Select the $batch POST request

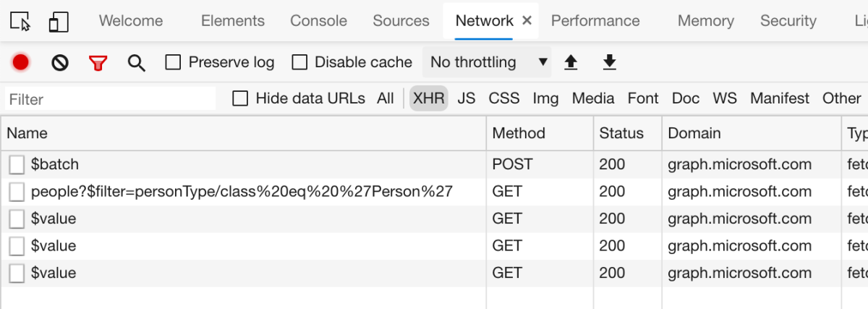pyautogui.click(x=55, y=165)
